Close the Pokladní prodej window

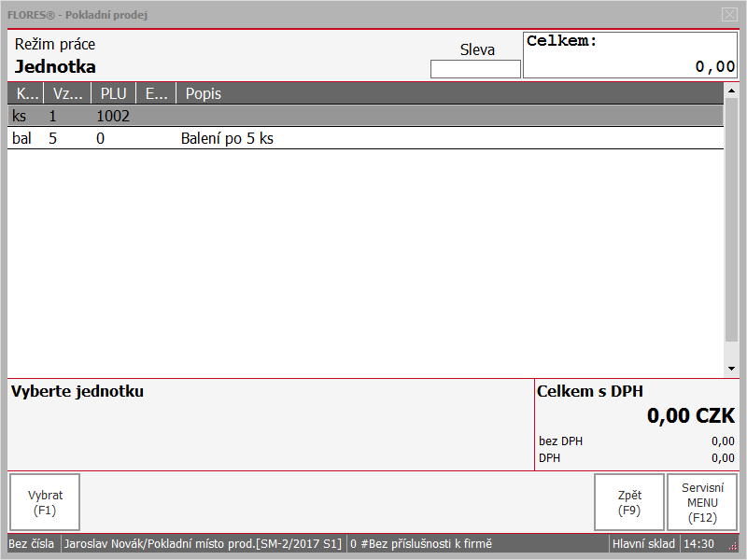click(729, 15)
